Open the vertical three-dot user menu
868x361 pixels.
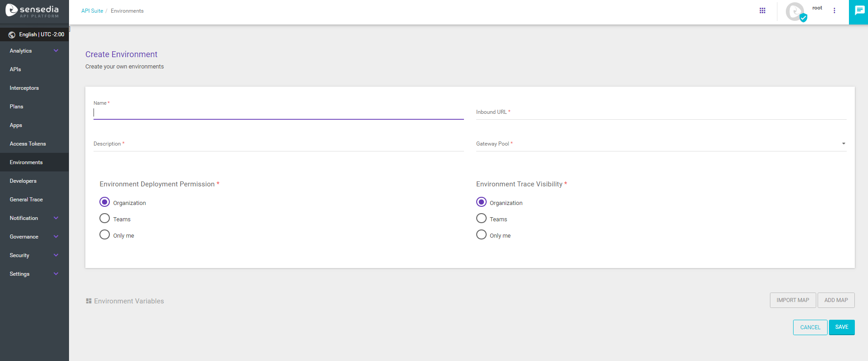tap(834, 10)
